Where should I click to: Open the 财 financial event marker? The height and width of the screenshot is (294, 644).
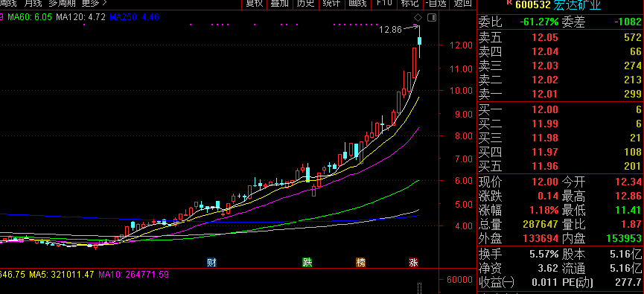211,263
